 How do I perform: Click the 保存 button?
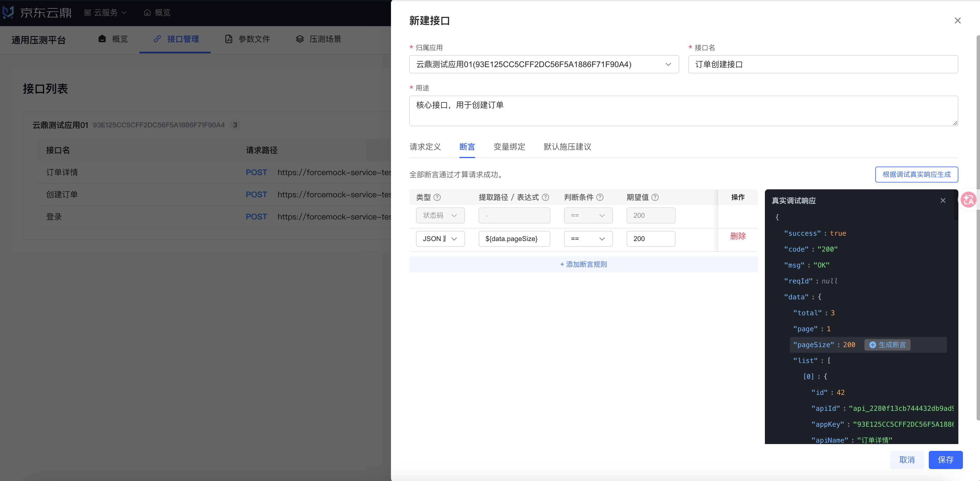pyautogui.click(x=945, y=460)
